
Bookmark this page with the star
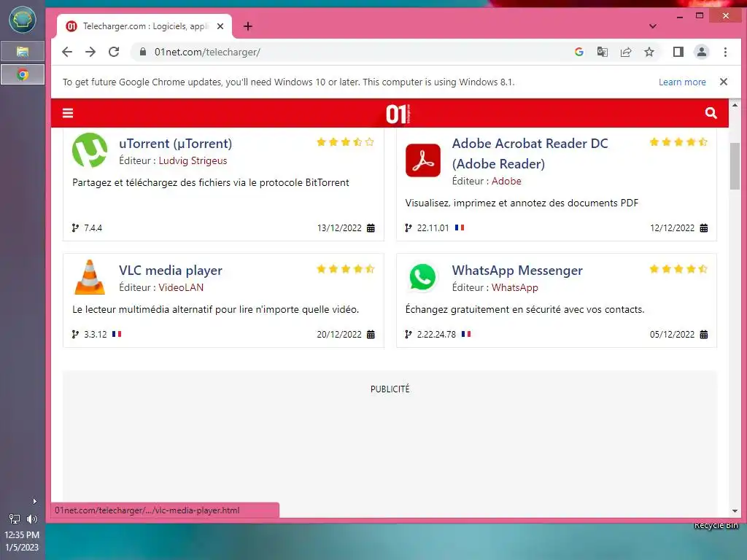tap(649, 52)
